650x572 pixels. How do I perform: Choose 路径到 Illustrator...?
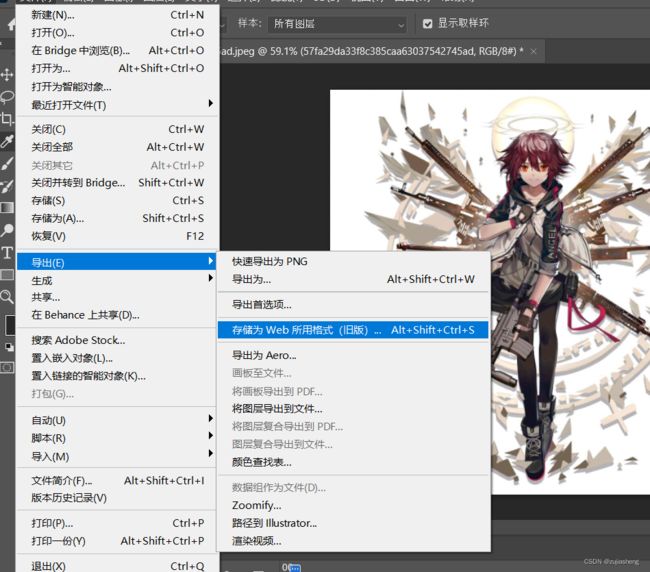pyautogui.click(x=353, y=523)
